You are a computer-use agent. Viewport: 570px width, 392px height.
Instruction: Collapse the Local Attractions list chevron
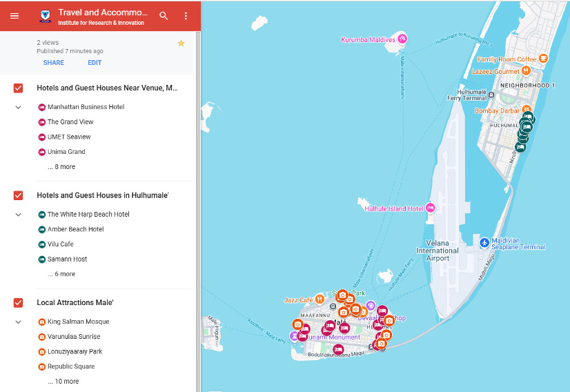pyautogui.click(x=19, y=322)
